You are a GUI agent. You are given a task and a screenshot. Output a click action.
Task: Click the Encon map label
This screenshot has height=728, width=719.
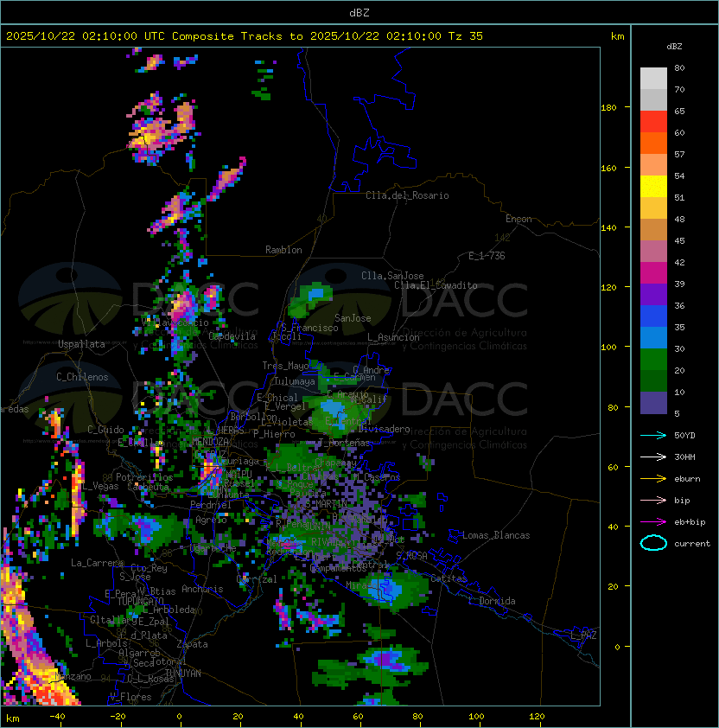click(x=519, y=219)
